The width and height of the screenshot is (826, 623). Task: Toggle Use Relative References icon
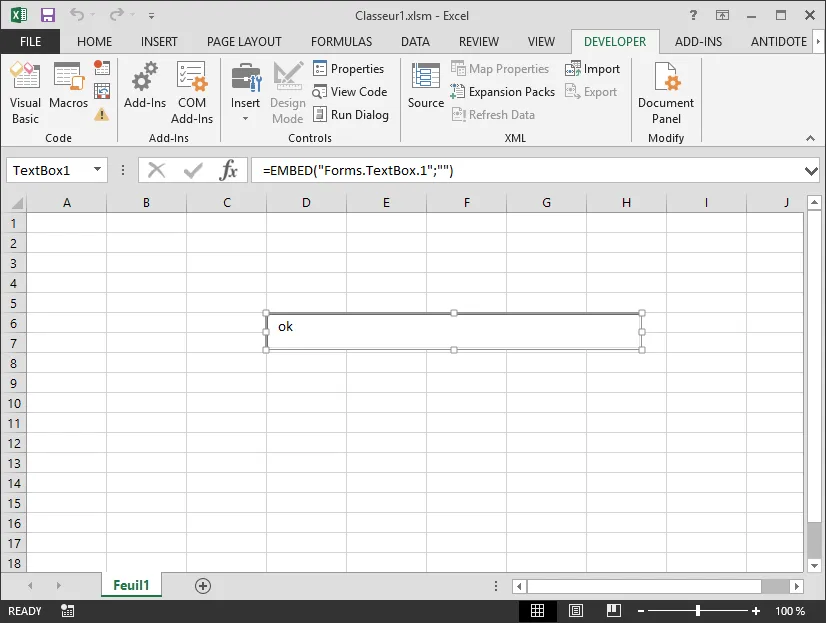102,91
